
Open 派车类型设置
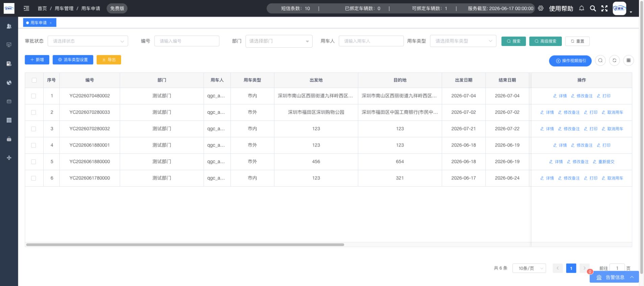click(x=73, y=60)
